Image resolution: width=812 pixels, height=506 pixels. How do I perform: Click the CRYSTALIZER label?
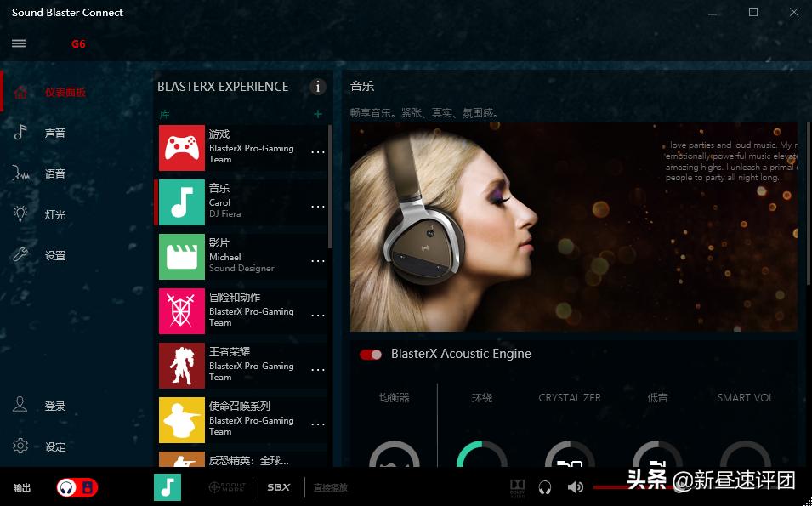570,398
